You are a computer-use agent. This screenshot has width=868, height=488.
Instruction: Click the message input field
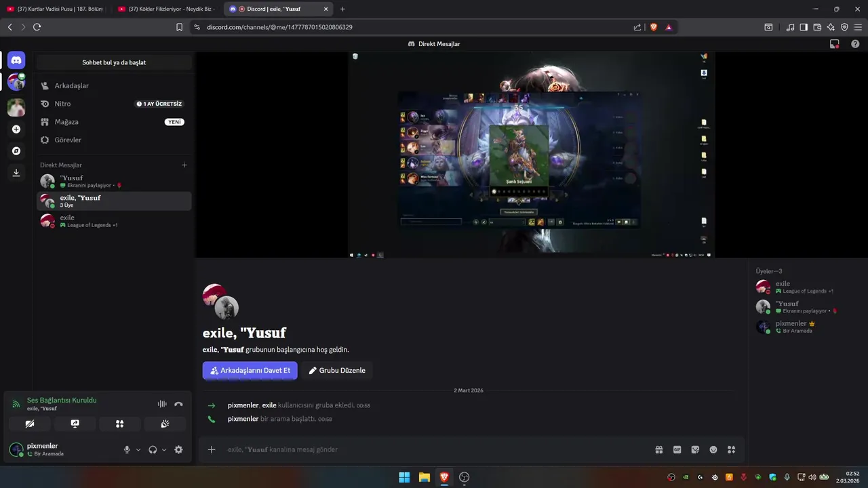click(x=434, y=449)
